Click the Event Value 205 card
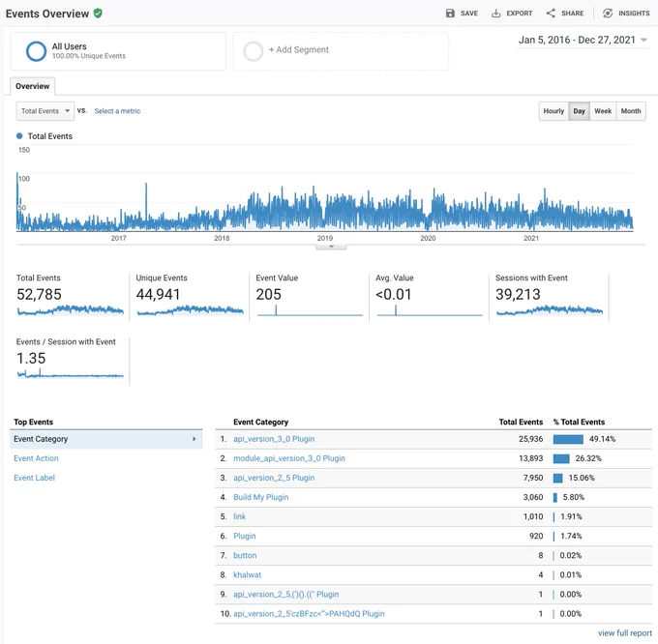658x644 pixels. point(310,297)
